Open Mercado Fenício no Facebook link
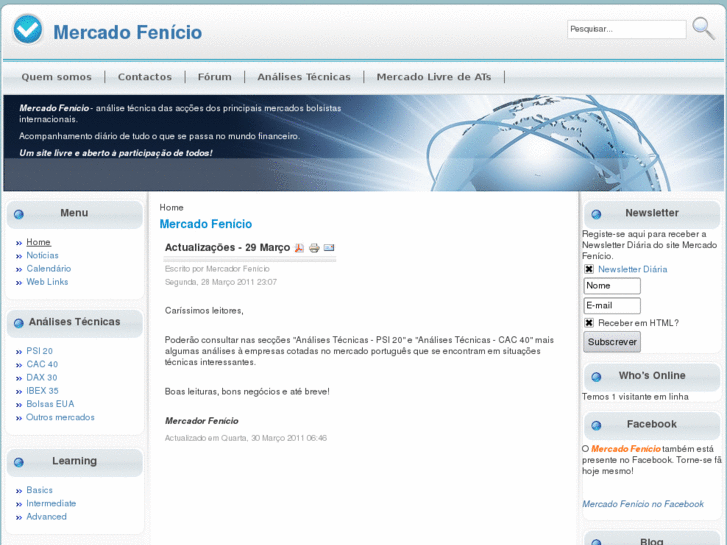727x545 pixels. click(x=643, y=504)
